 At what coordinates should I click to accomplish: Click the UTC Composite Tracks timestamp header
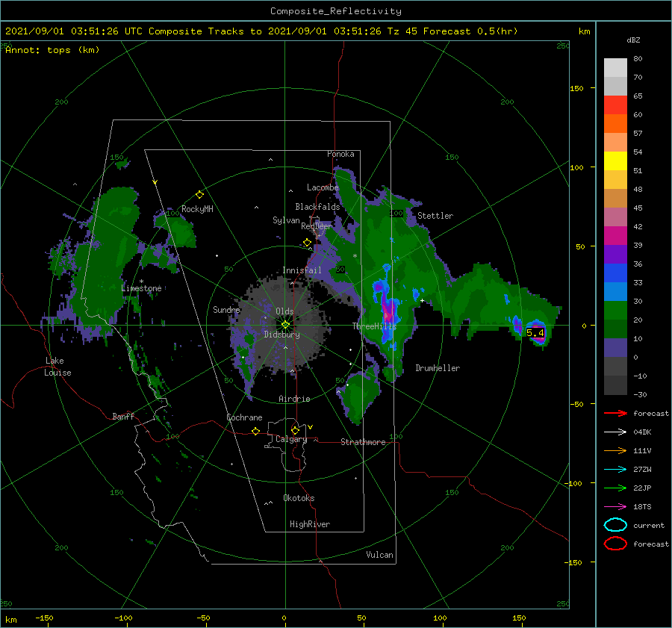[x=261, y=31]
